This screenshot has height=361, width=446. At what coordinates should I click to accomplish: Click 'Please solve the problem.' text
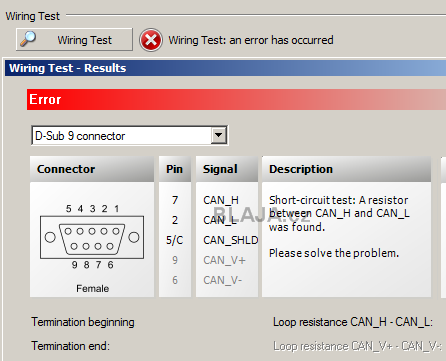(334, 253)
